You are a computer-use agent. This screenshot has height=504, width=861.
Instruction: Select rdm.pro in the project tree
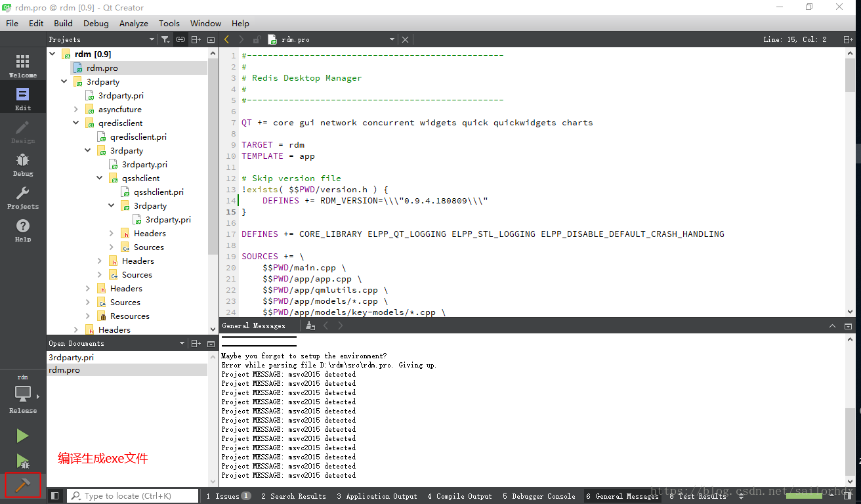click(x=102, y=68)
